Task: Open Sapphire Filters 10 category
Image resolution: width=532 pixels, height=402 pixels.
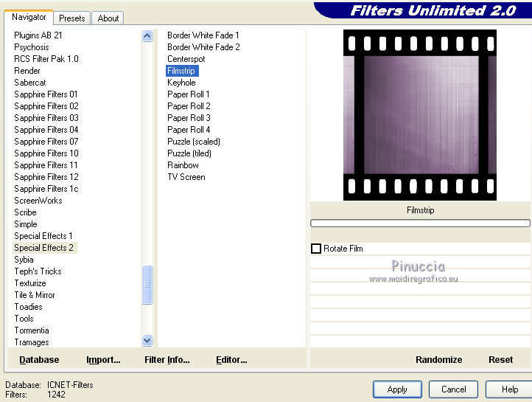Action: 46,153
